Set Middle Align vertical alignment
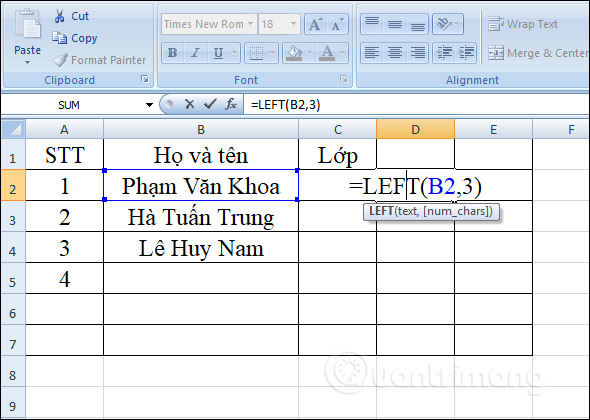Image resolution: width=590 pixels, height=420 pixels. point(394,24)
